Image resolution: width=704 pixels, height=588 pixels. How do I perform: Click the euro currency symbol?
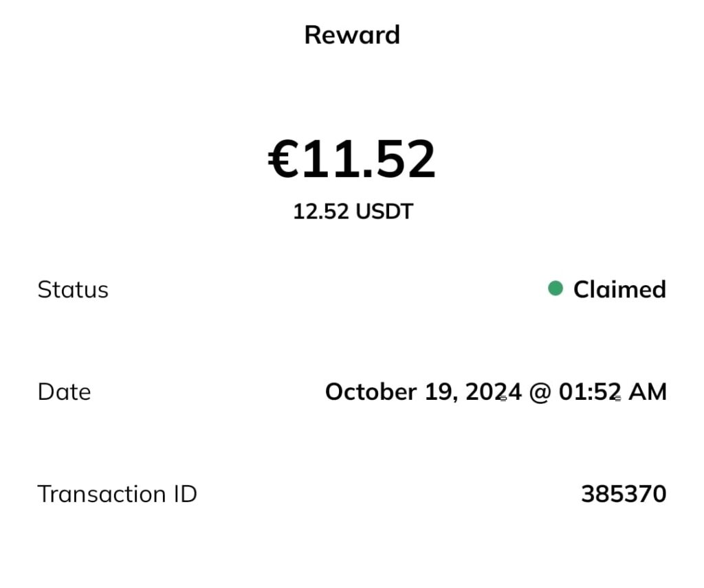coord(283,159)
